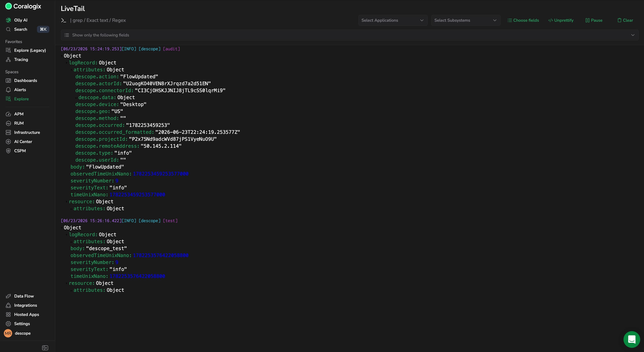The image size is (644, 352).
Task: Click timestamp 06/23/2026 15:26:16.422
Action: pyautogui.click(x=91, y=221)
